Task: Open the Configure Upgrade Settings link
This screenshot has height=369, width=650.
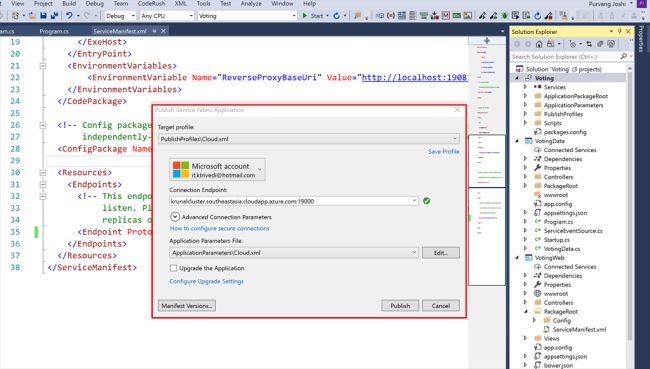Action: pos(206,281)
